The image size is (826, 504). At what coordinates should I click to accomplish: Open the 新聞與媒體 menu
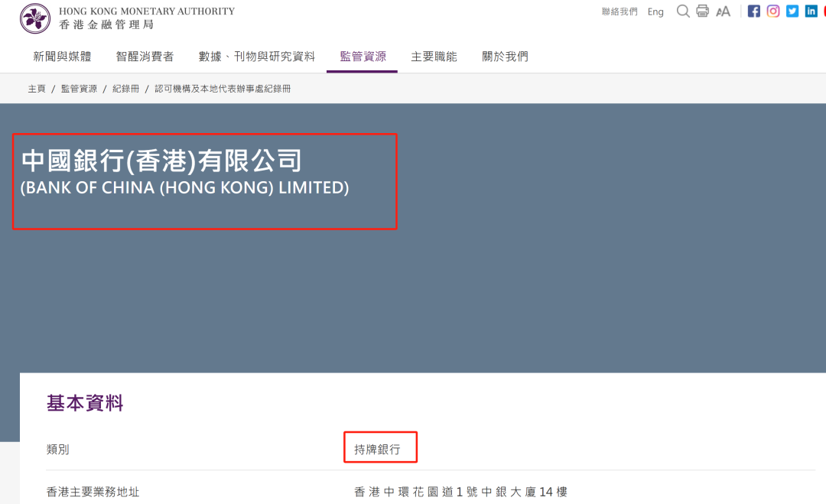point(62,57)
